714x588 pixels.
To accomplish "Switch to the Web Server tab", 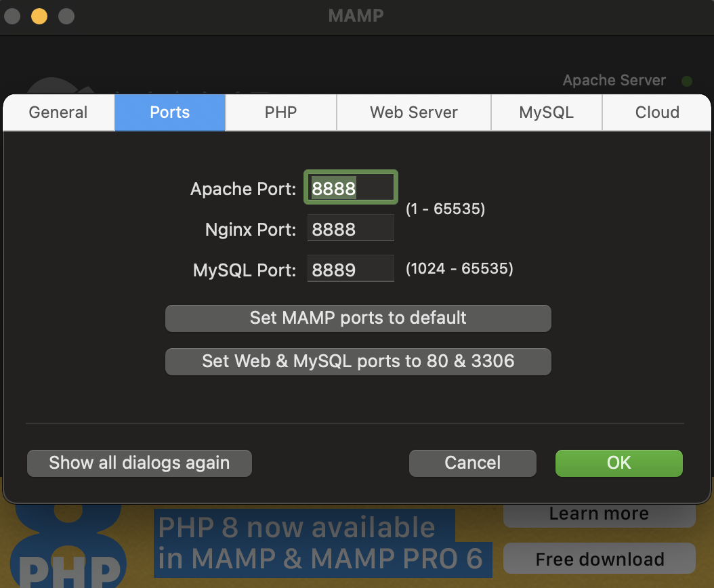I will pyautogui.click(x=413, y=112).
